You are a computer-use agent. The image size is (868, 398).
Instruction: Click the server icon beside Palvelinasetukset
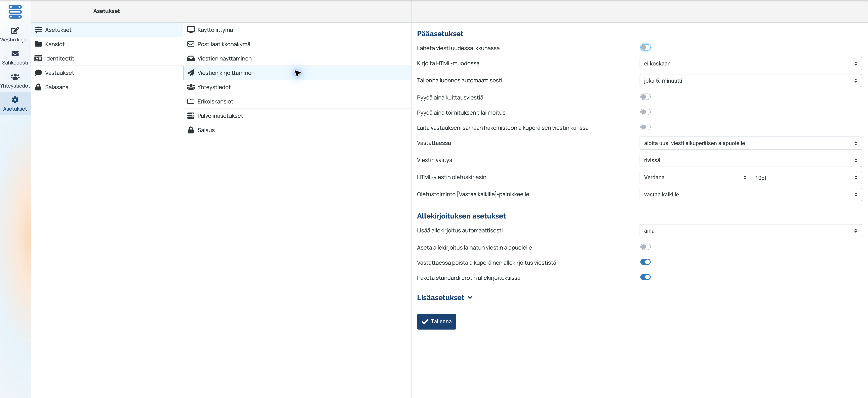tap(191, 116)
